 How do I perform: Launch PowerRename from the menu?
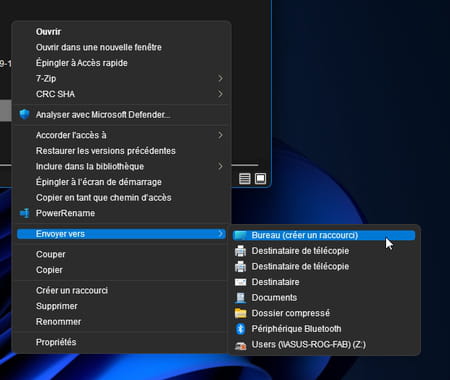coord(122,213)
